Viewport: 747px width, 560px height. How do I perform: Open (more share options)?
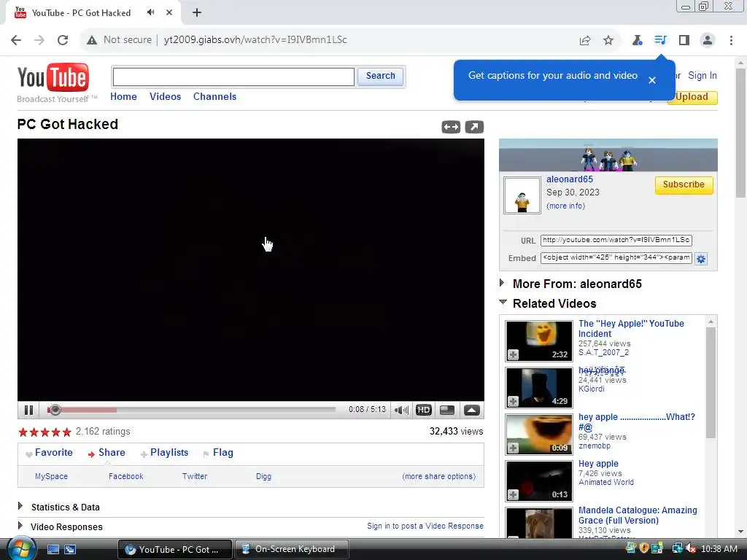(438, 476)
